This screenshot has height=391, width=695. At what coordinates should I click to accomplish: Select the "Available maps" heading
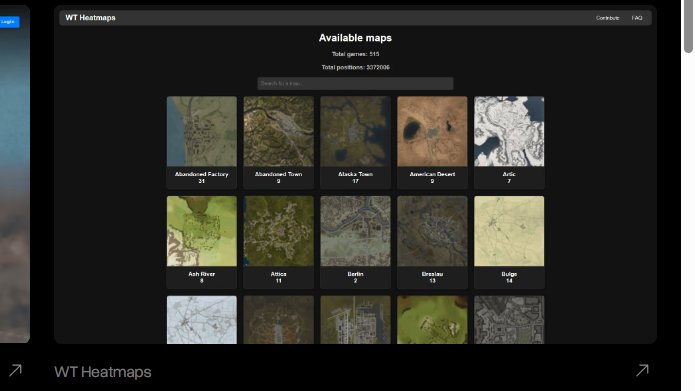click(x=355, y=38)
